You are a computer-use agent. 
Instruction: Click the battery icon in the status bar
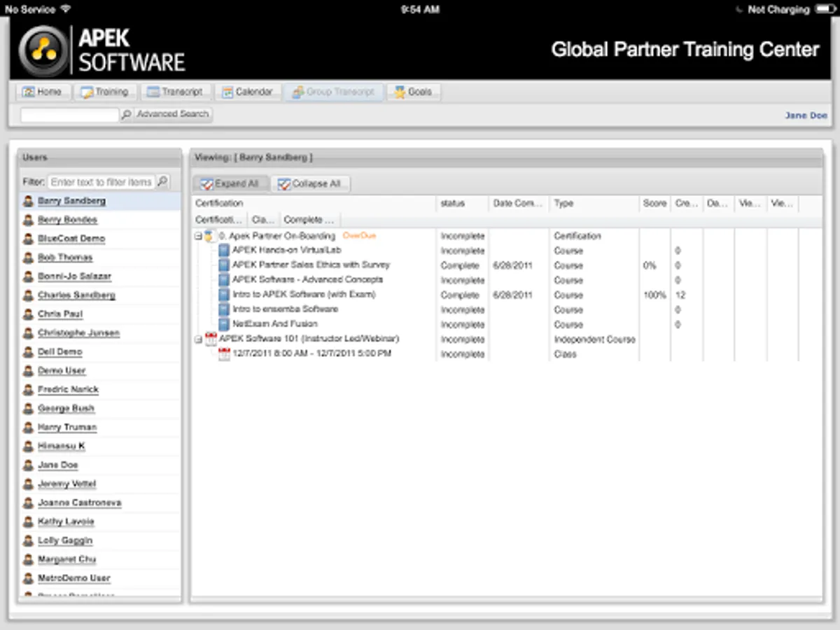coord(825,10)
